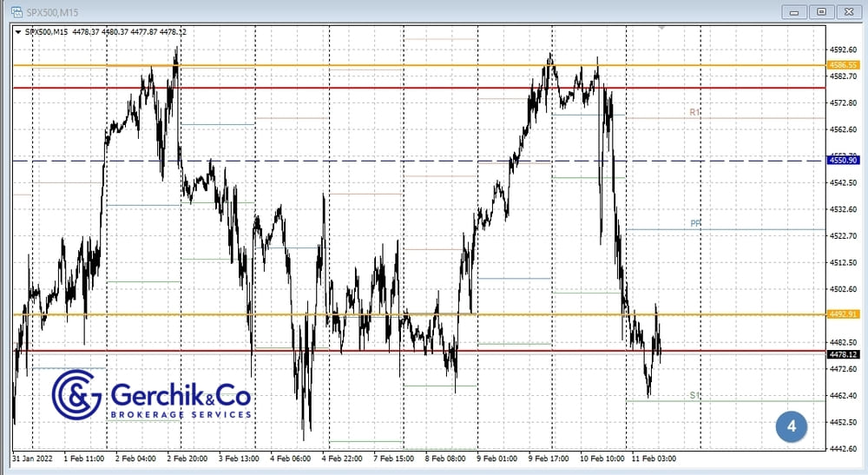
Task: Select the 4586.55 orange price label
Action: pyautogui.click(x=843, y=65)
